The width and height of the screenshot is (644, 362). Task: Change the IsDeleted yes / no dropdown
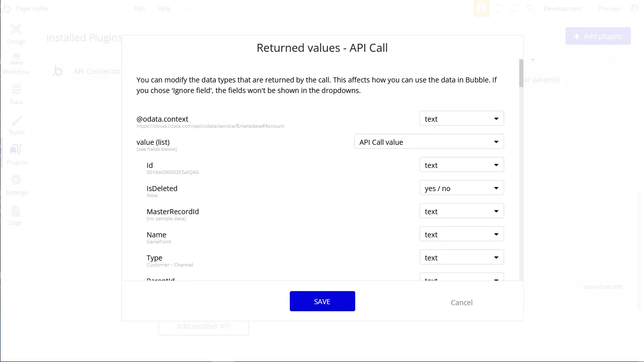[x=461, y=188]
